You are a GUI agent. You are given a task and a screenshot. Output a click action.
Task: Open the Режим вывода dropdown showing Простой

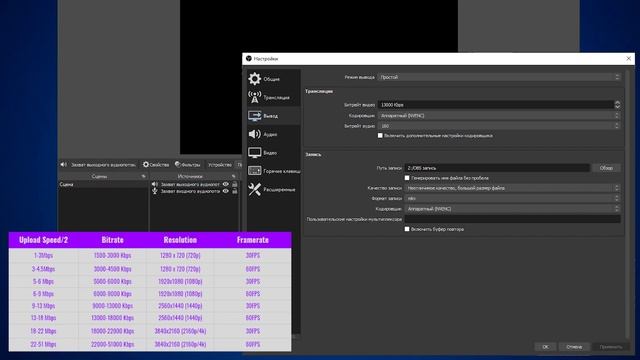tap(499, 77)
